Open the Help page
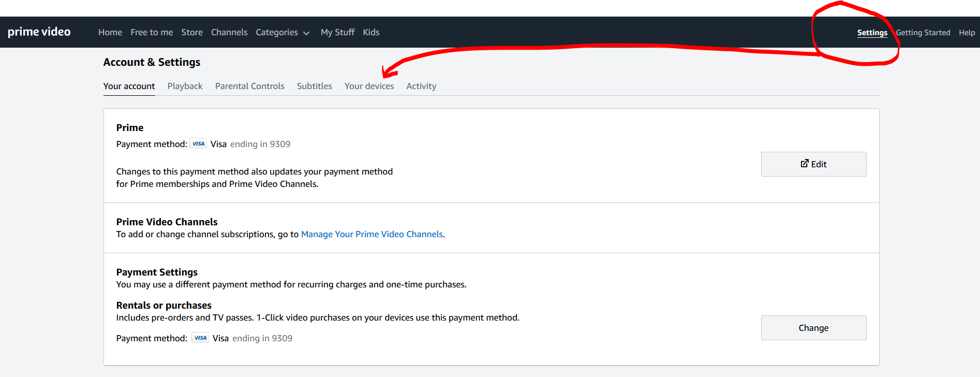This screenshot has width=980, height=377. pyautogui.click(x=967, y=33)
